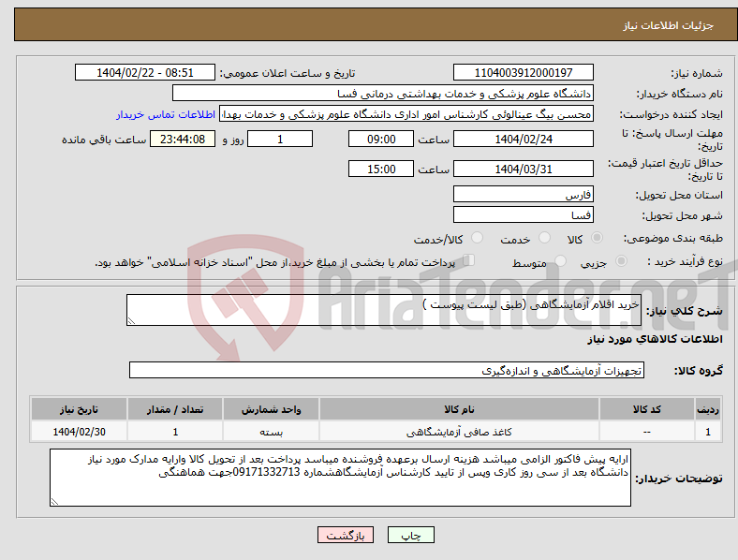This screenshot has height=560, width=738.
Task: Click the remaining days field
Action: pos(280,139)
